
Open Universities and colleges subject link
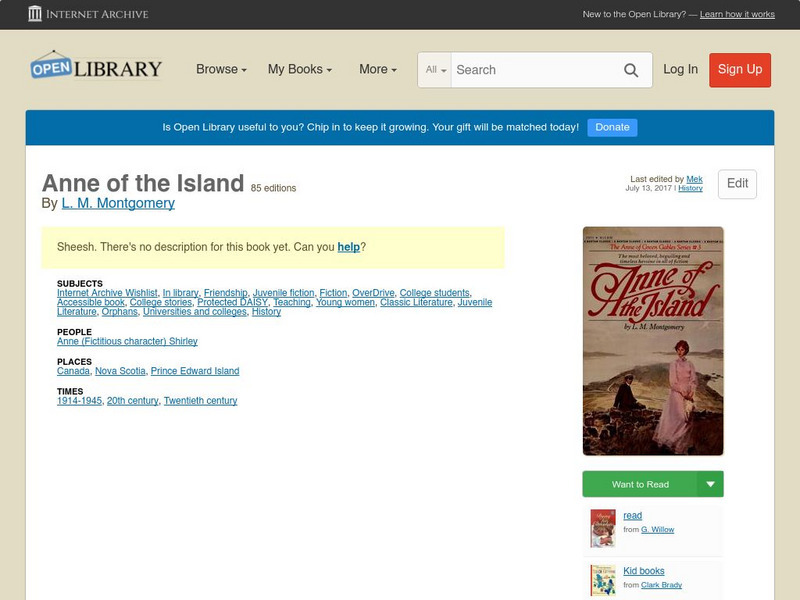pyautogui.click(x=195, y=312)
